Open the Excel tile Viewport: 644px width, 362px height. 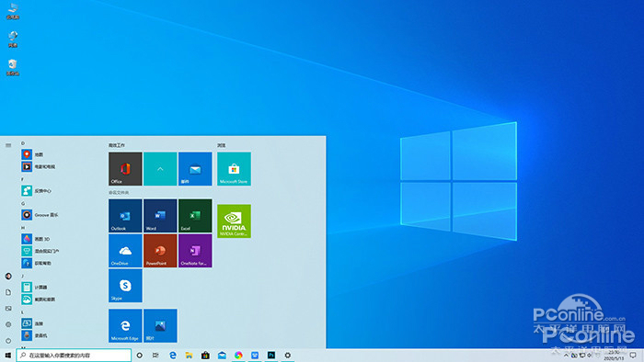pyautogui.click(x=195, y=216)
